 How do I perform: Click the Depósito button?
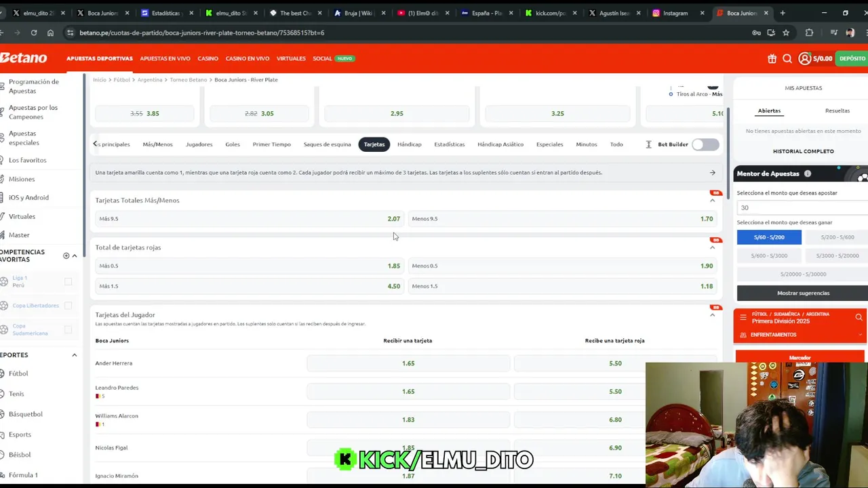[x=852, y=59]
